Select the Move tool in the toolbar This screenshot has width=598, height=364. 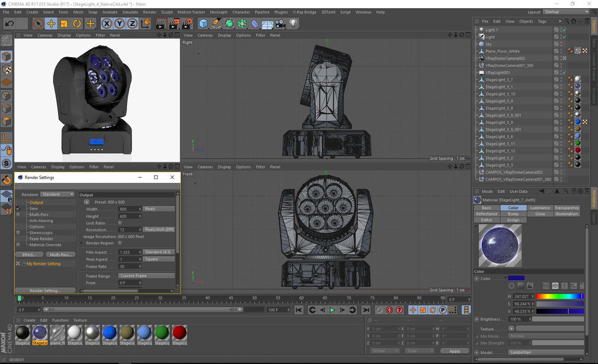tap(50, 24)
